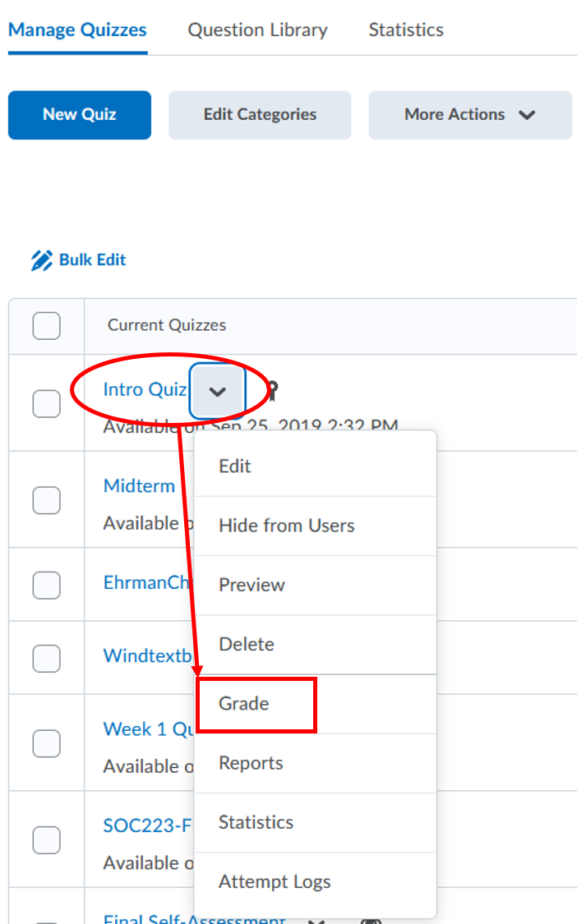The width and height of the screenshot is (577, 924).
Task: Expand the More Actions dropdown
Action: pyautogui.click(x=469, y=115)
